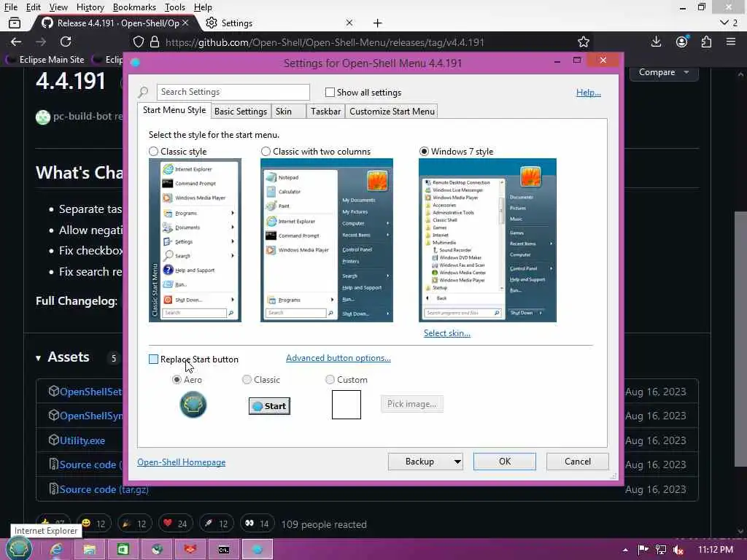
Task: Open the browser hamburger menu
Action: (731, 42)
